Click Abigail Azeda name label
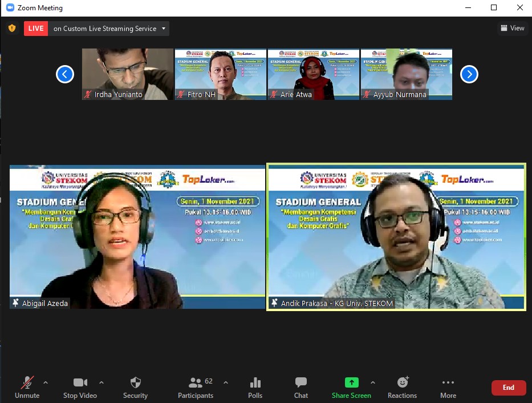This screenshot has height=403, width=532. [x=45, y=303]
